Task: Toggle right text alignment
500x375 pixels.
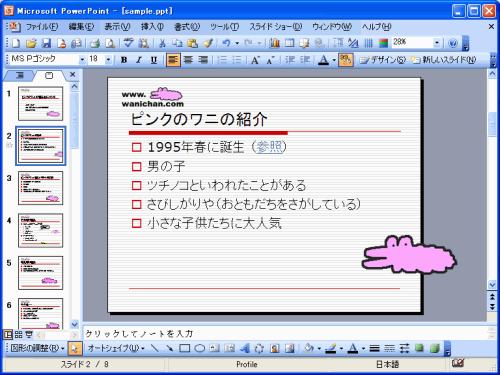Action: [203, 60]
